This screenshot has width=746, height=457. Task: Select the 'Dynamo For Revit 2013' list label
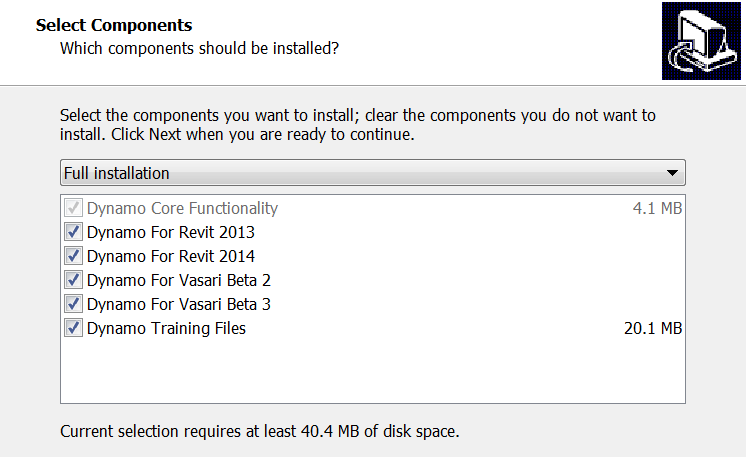tap(170, 232)
